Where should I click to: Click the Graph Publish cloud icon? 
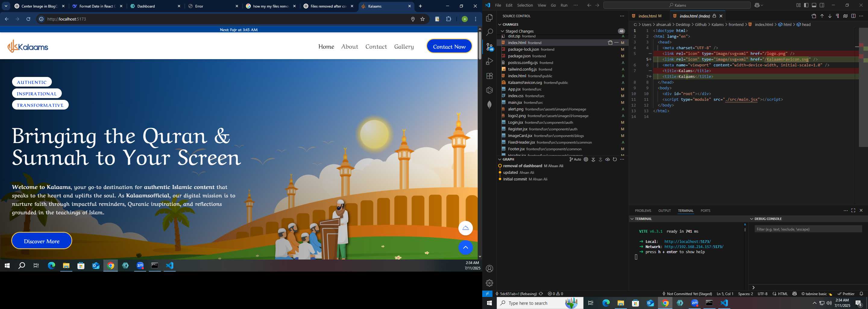(x=608, y=159)
